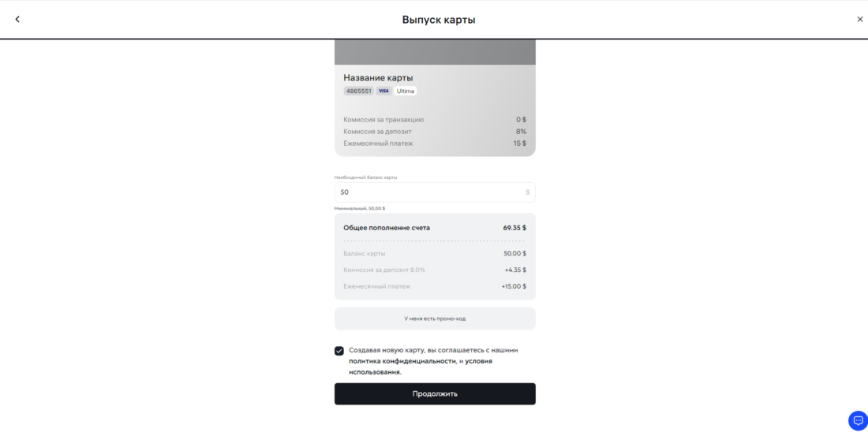Click the «Название карты» heading

click(x=378, y=78)
